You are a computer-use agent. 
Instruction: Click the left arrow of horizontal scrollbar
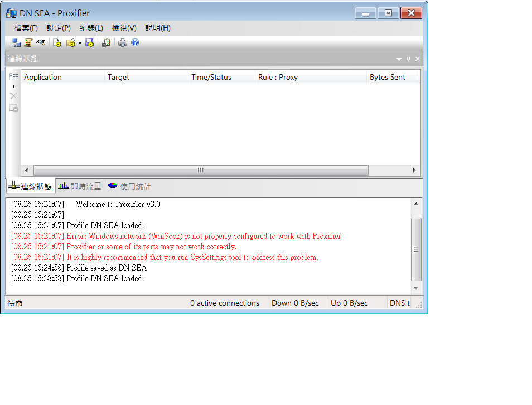[27, 170]
